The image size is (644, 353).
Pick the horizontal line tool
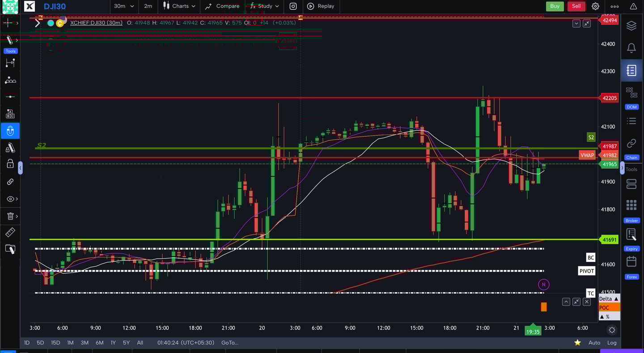click(10, 97)
